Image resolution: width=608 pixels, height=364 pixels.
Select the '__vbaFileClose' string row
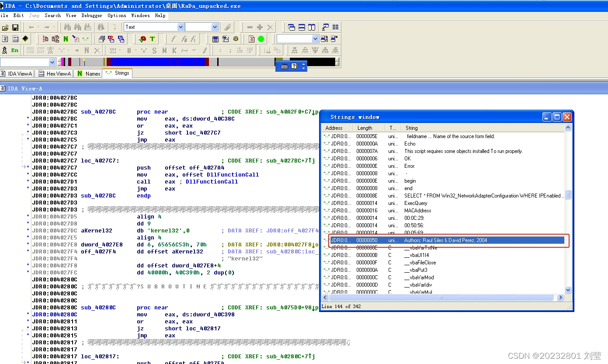point(444,263)
